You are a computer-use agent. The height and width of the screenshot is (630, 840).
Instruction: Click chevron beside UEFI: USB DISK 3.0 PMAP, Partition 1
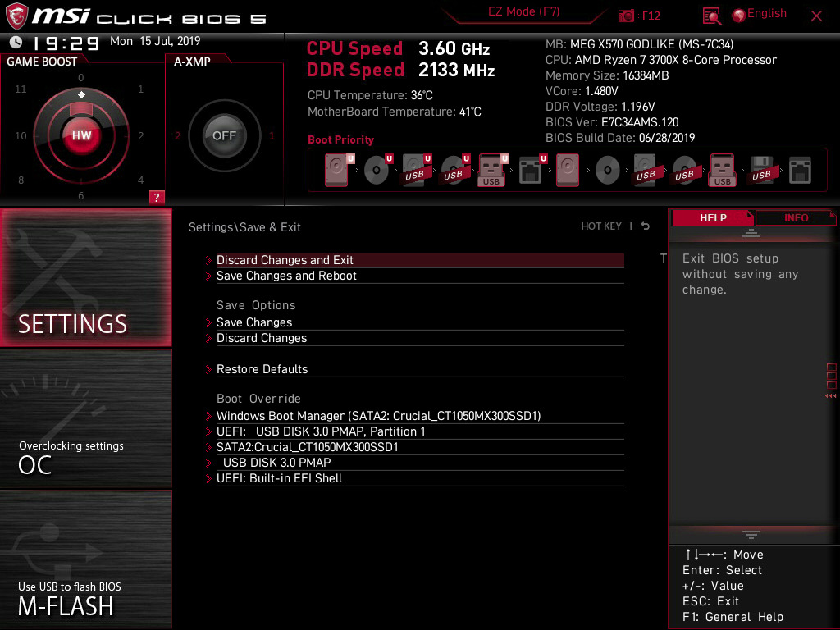point(208,431)
